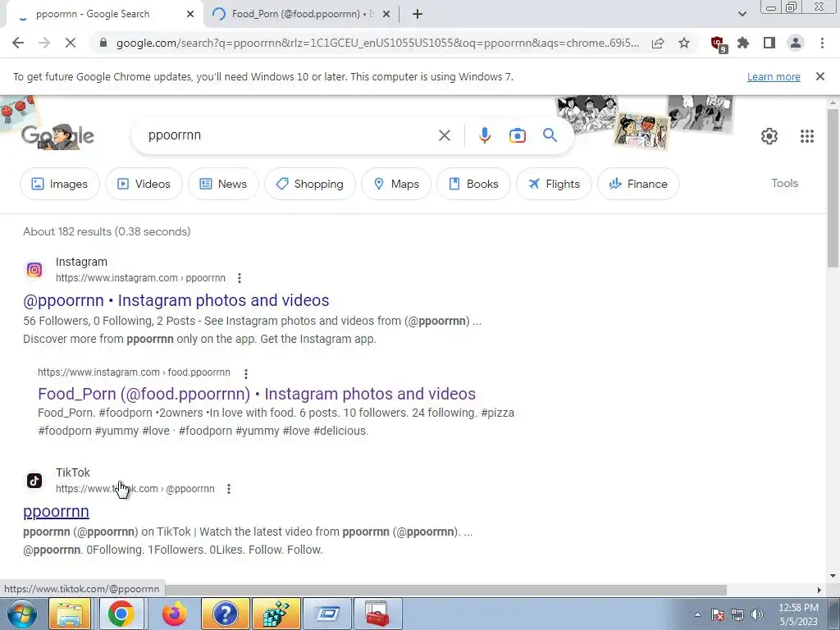Stop loading the page
The width and height of the screenshot is (840, 630).
(x=71, y=43)
